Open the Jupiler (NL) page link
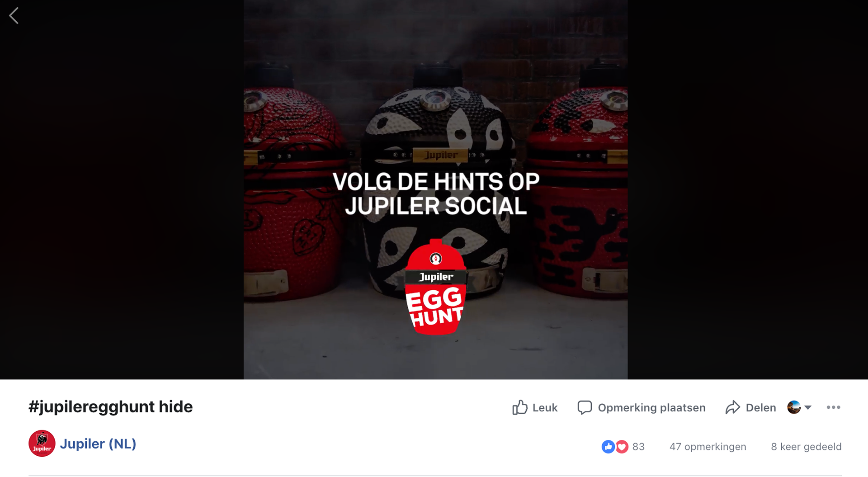Viewport: 868px width, 477px height. tap(98, 444)
